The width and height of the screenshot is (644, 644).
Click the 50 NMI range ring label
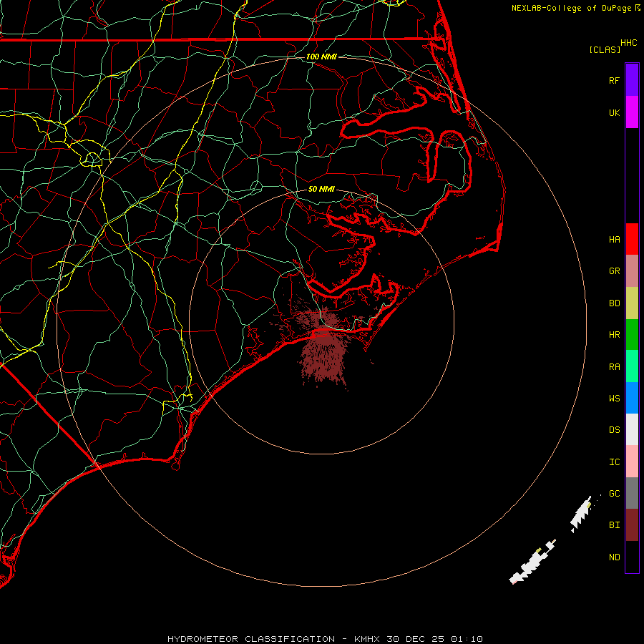321,189
